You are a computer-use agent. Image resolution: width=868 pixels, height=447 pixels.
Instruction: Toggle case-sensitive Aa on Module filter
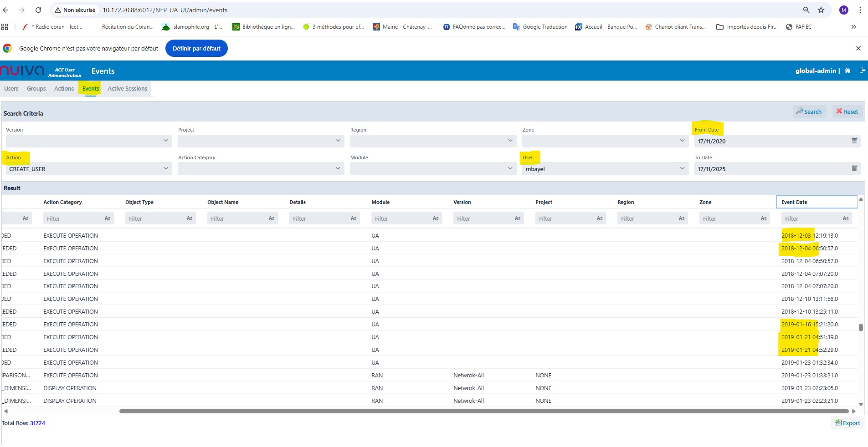436,218
